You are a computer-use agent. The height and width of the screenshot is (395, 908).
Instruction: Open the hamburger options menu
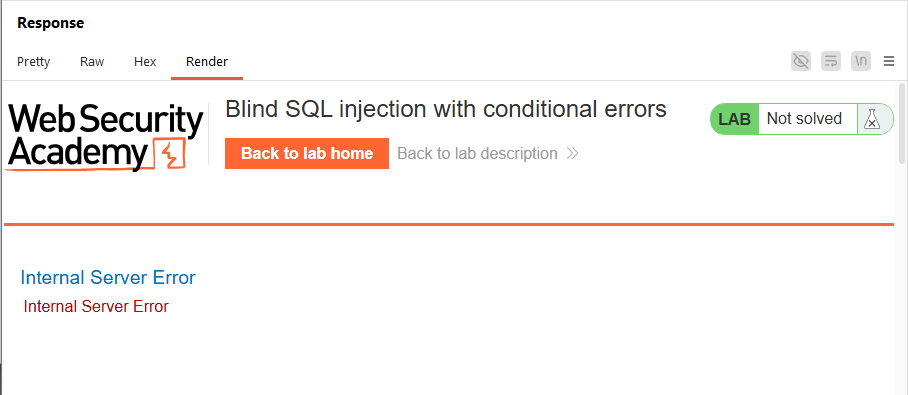889,61
